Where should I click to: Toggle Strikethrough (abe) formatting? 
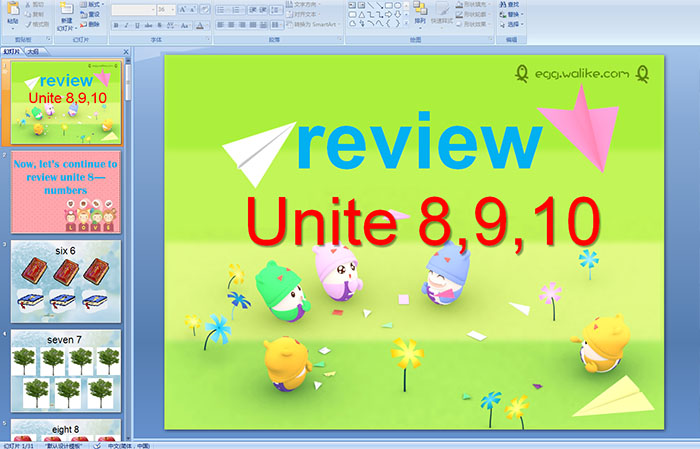pos(148,25)
